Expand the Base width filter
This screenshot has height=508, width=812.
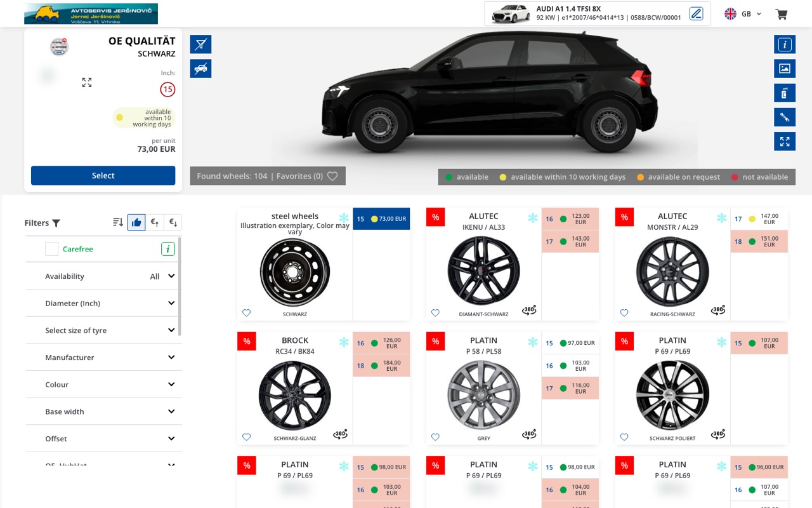[x=103, y=411]
